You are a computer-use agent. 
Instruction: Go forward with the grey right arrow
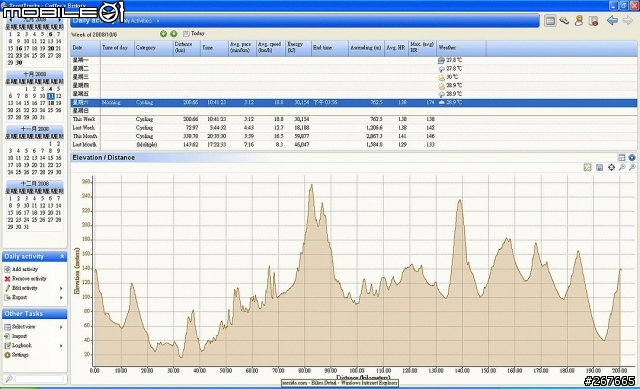coord(628,20)
